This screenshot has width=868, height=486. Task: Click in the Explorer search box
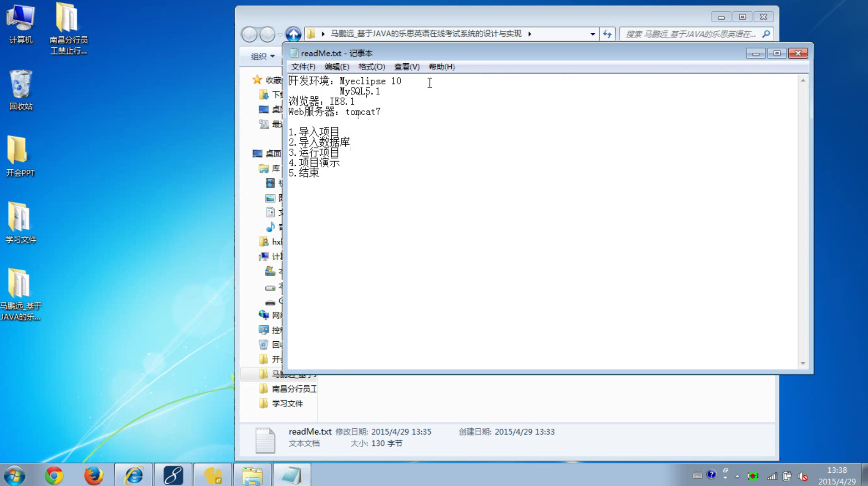click(690, 34)
